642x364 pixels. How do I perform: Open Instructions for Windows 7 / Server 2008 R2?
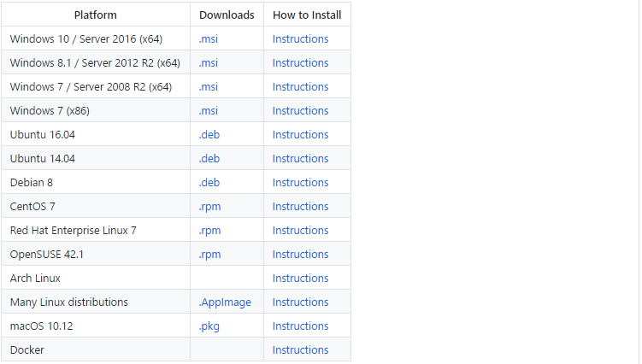pos(301,87)
